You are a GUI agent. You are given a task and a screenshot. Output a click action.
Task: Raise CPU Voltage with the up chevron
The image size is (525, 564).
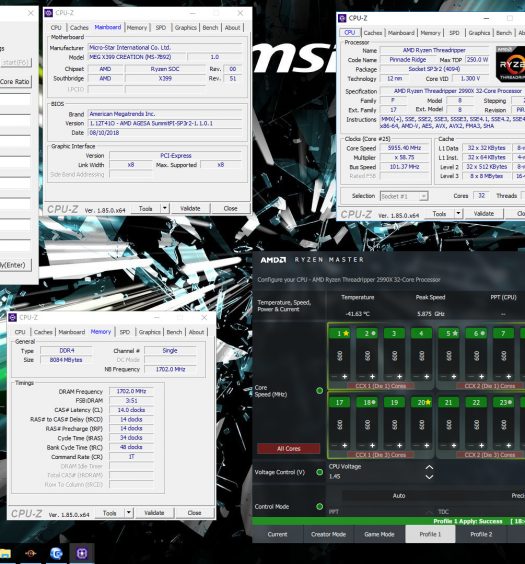429,467
